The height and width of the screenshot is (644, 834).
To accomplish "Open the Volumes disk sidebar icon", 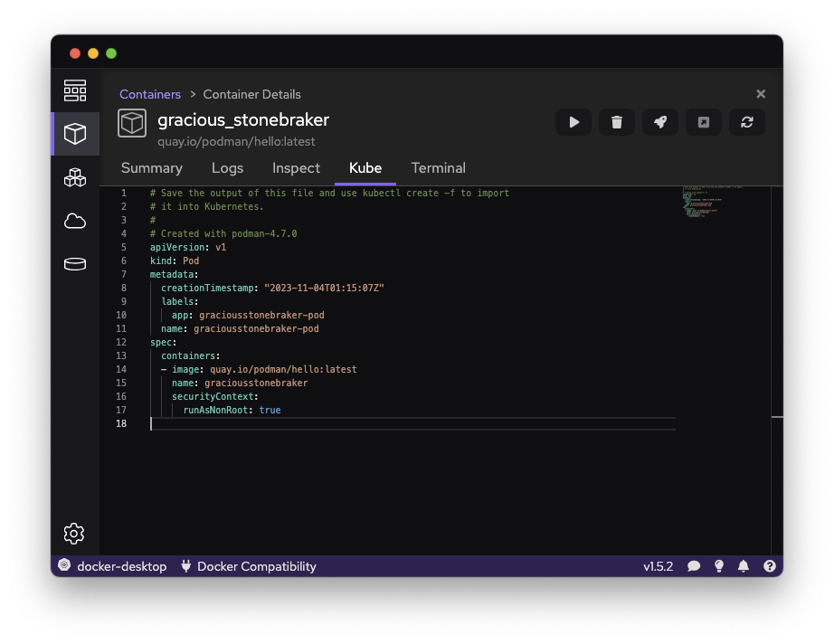I will 74,264.
